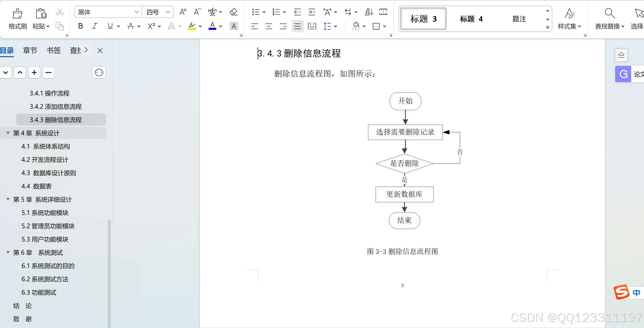Open highlight color dropdown arrow
Screen dimensions: 644x328
200,26
